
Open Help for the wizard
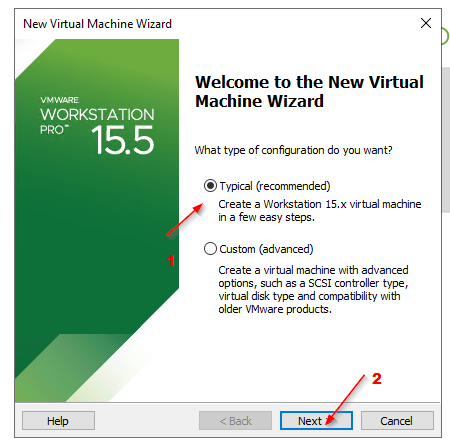click(x=58, y=421)
